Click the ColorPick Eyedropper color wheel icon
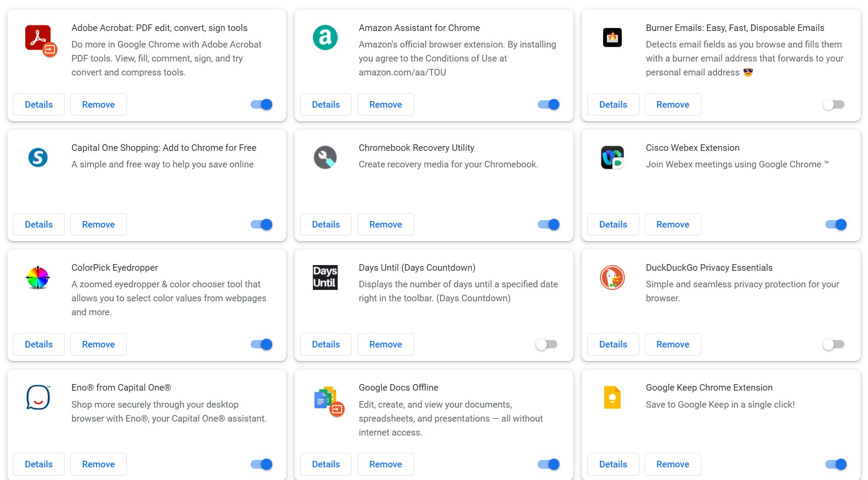Screen dimensions: 868x480 [x=38, y=277]
